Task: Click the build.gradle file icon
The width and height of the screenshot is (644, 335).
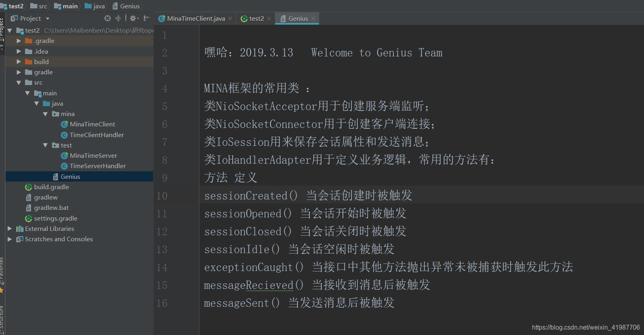Action: pyautogui.click(x=29, y=187)
